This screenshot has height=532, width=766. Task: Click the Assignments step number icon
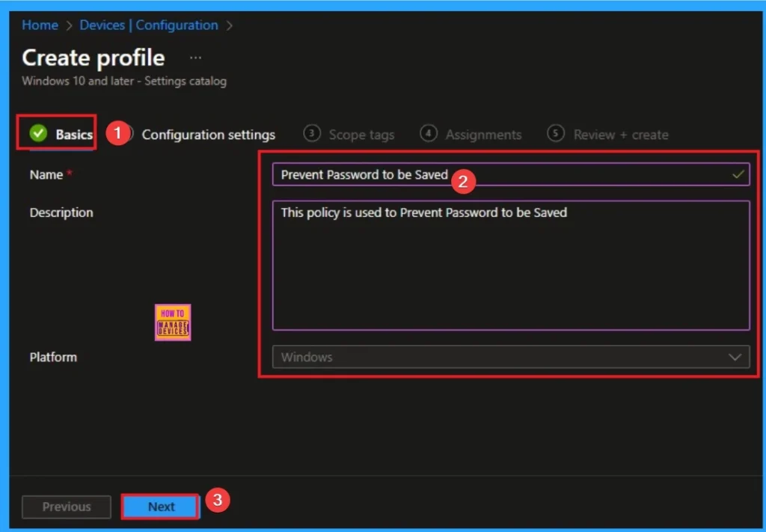tap(429, 134)
